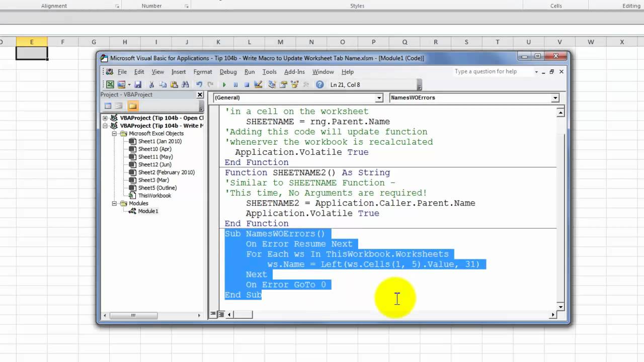Click the Insert UserForm toolbar icon
The image size is (644, 362).
(x=121, y=84)
